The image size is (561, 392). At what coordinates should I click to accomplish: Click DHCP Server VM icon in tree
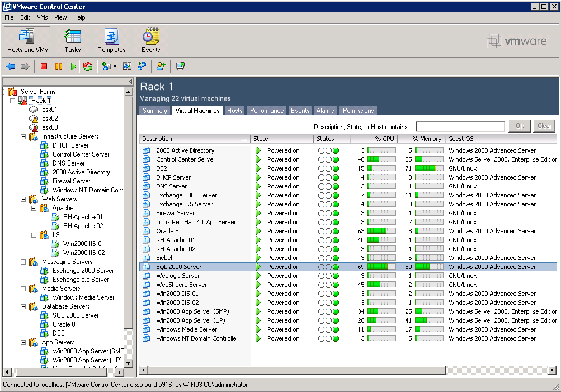pos(44,145)
